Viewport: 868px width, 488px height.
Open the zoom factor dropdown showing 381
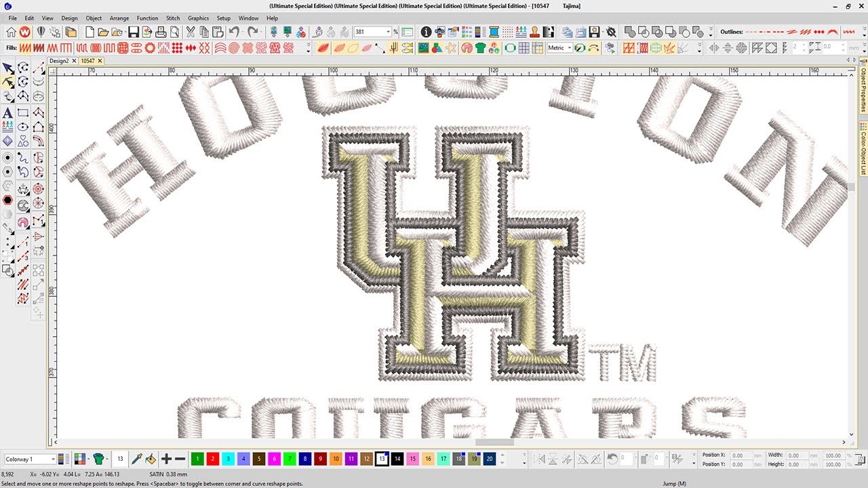click(388, 32)
